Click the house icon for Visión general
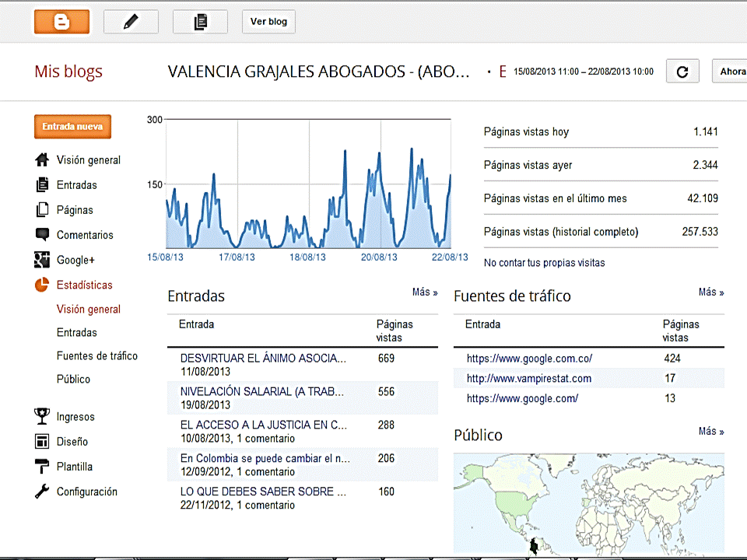Screen dimensions: 747x560 point(42,160)
